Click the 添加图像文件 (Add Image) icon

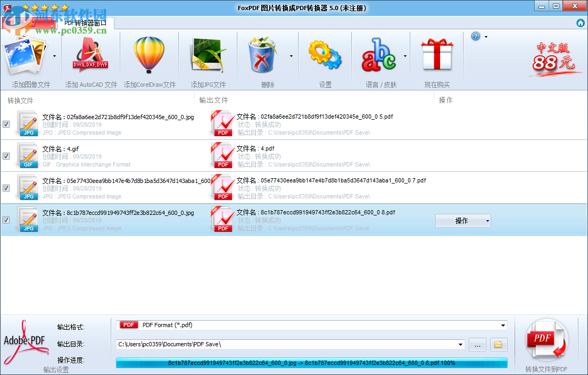pos(27,55)
